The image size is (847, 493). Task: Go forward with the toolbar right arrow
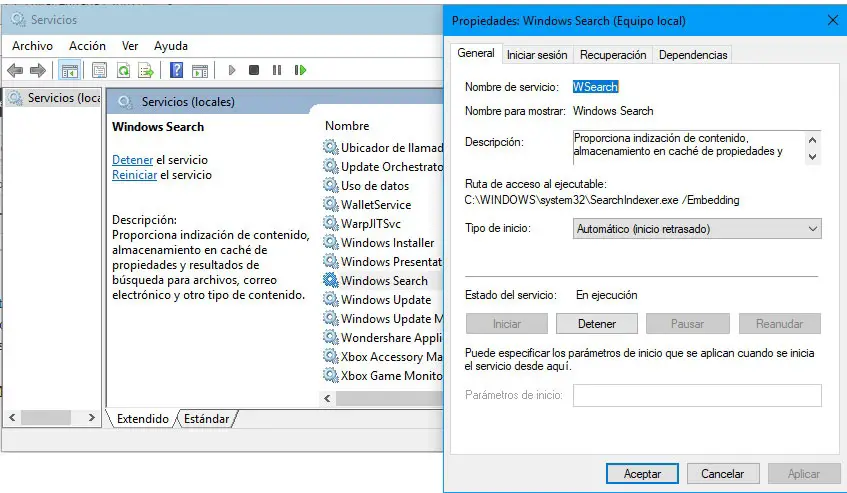(38, 70)
